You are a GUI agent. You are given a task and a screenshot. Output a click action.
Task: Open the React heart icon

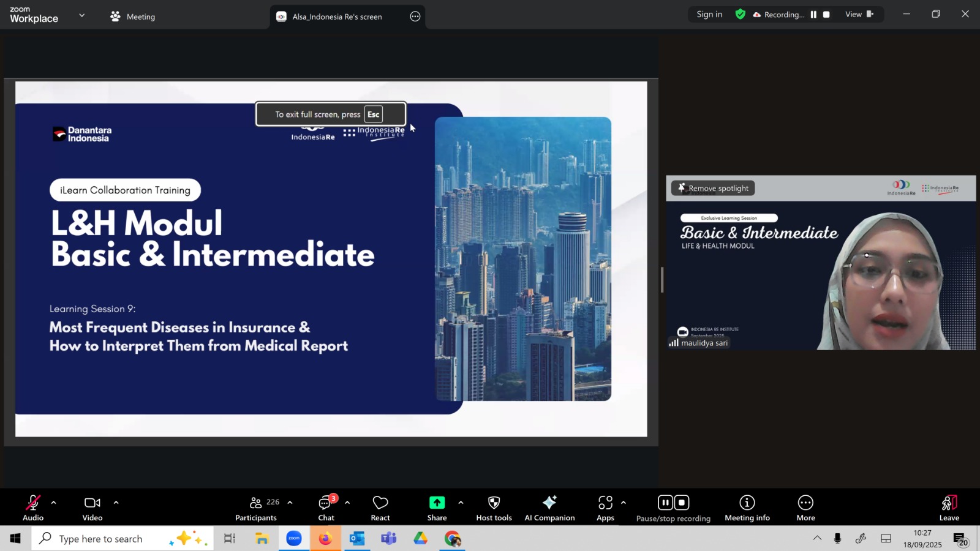pos(380,508)
